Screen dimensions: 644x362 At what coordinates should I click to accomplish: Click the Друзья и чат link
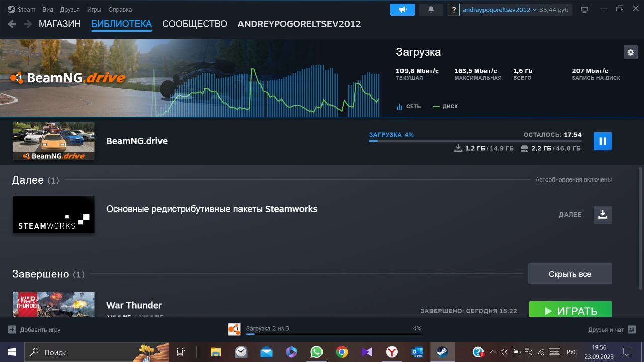[x=606, y=330]
